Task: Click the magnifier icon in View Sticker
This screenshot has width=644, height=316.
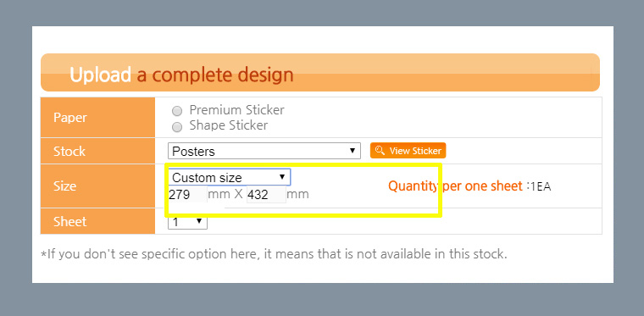Action: click(x=380, y=150)
